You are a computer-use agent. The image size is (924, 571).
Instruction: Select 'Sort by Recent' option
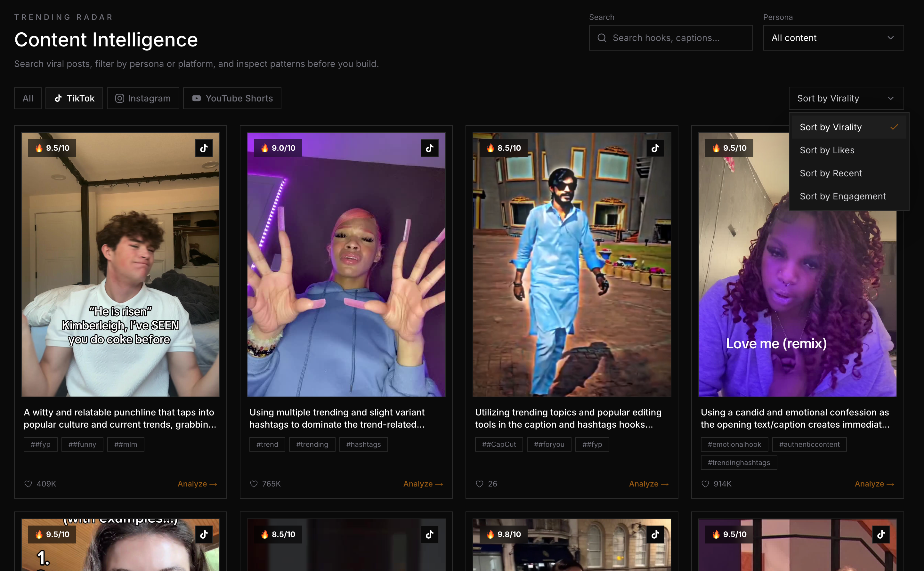click(x=831, y=173)
